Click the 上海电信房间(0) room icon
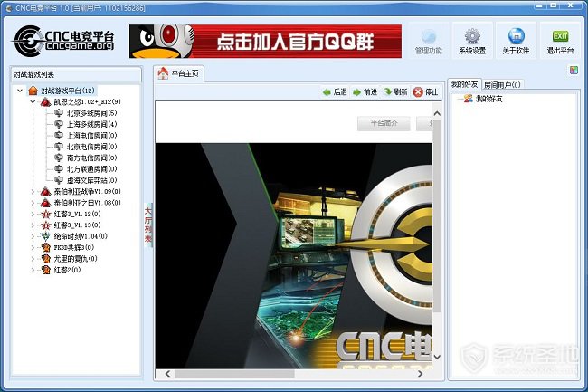 click(x=59, y=136)
